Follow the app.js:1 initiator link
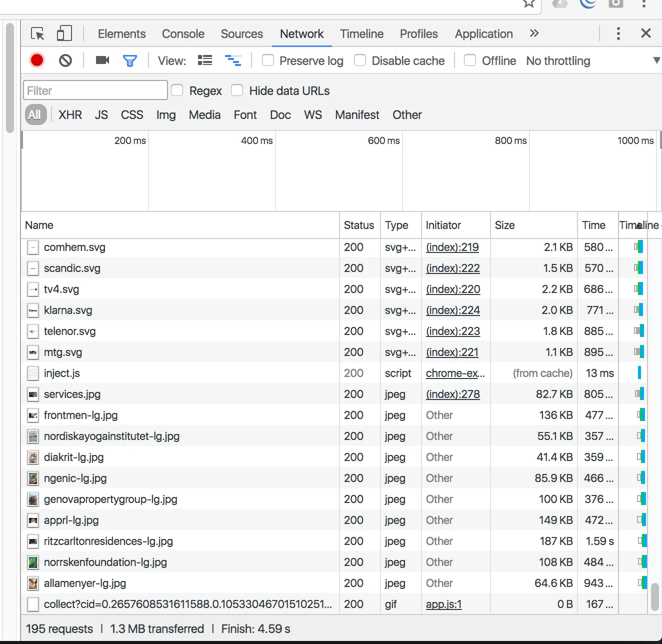The image size is (662, 644). pyautogui.click(x=444, y=604)
